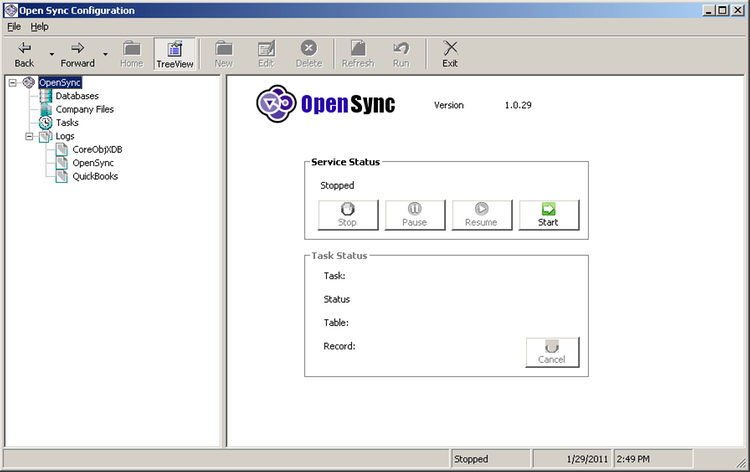This screenshot has height=472, width=750.
Task: Open the Help menu
Action: (40, 27)
